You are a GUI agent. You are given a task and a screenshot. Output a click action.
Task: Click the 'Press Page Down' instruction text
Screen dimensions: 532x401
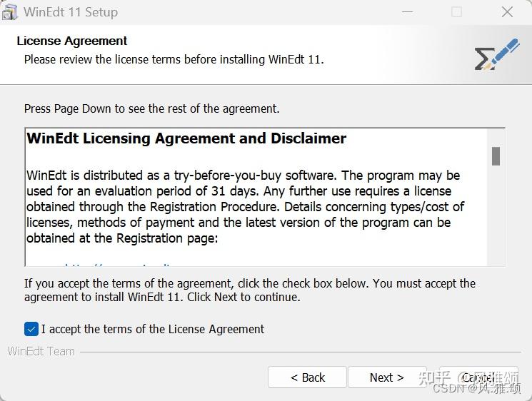151,108
